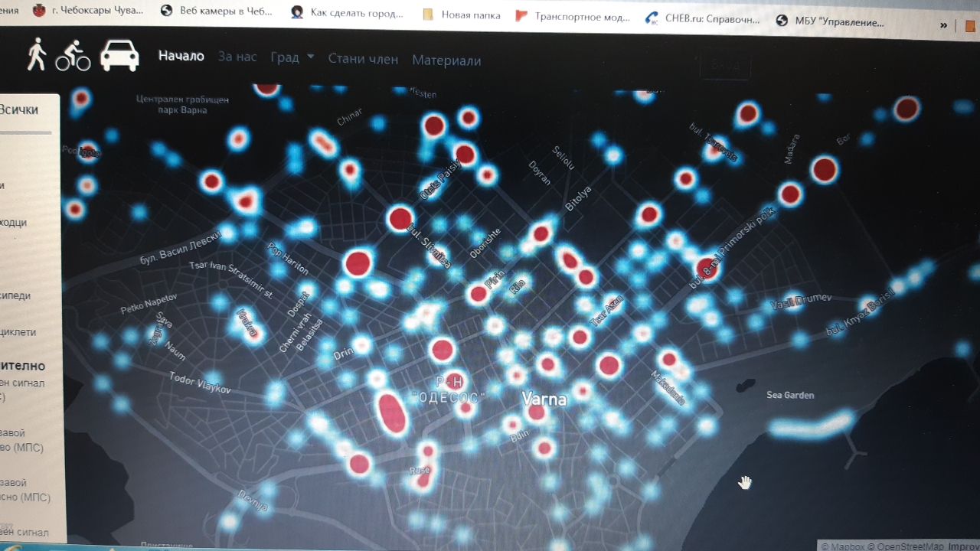Image resolution: width=980 pixels, height=551 pixels.
Task: Select the pedestrian mode icon
Action: click(x=36, y=54)
